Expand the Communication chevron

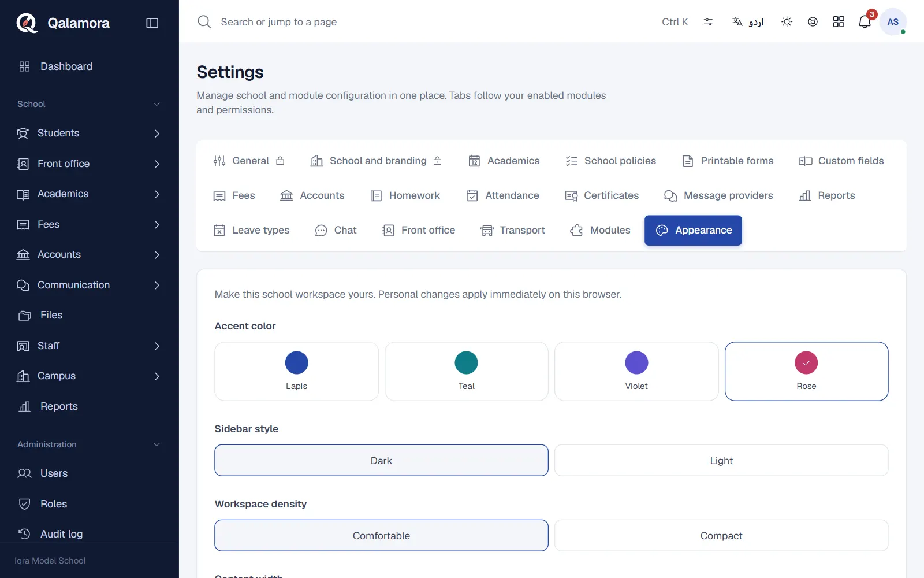(x=157, y=286)
